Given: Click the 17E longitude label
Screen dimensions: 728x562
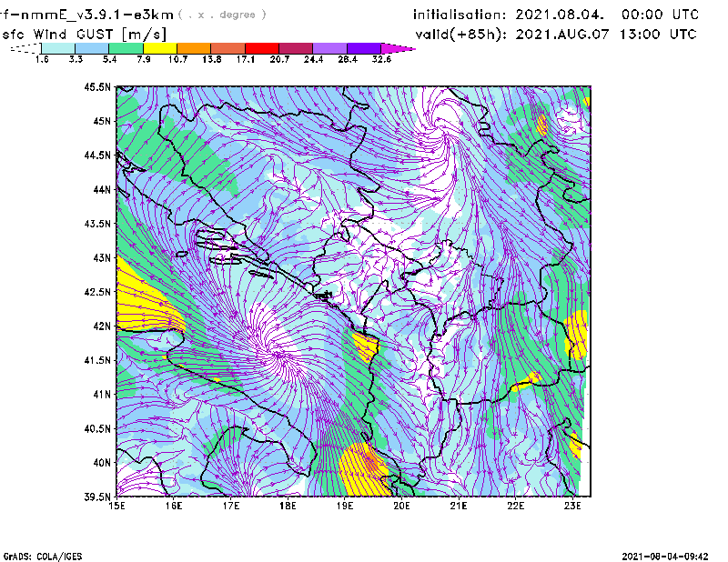Looking at the screenshot, I should click(x=231, y=506).
